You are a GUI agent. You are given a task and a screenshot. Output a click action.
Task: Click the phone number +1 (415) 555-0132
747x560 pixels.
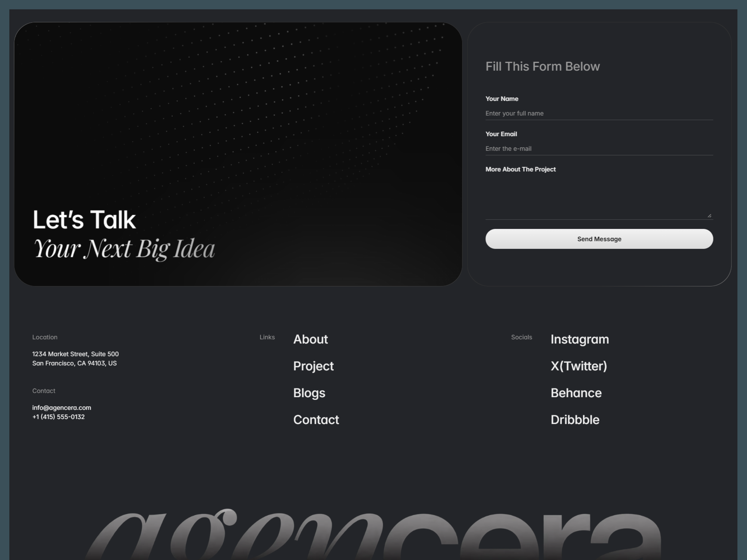[58, 417]
